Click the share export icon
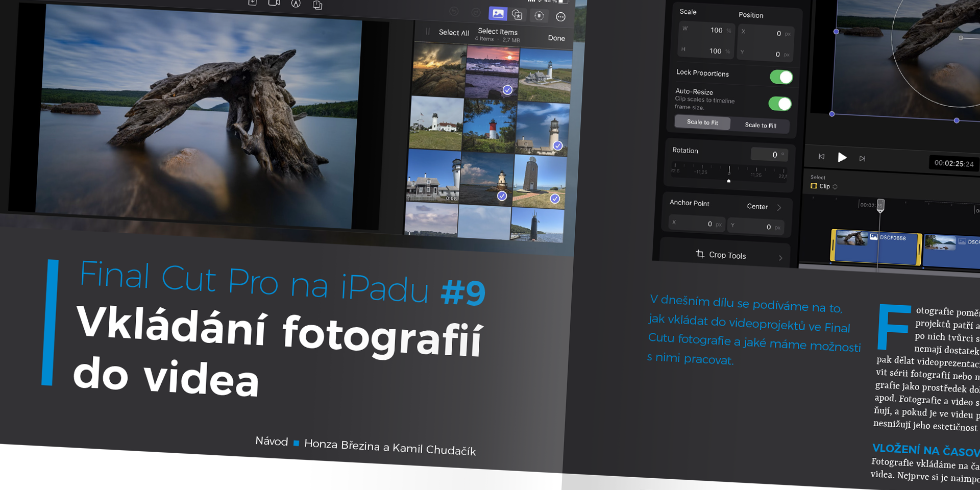This screenshot has width=980, height=490. pos(317,5)
